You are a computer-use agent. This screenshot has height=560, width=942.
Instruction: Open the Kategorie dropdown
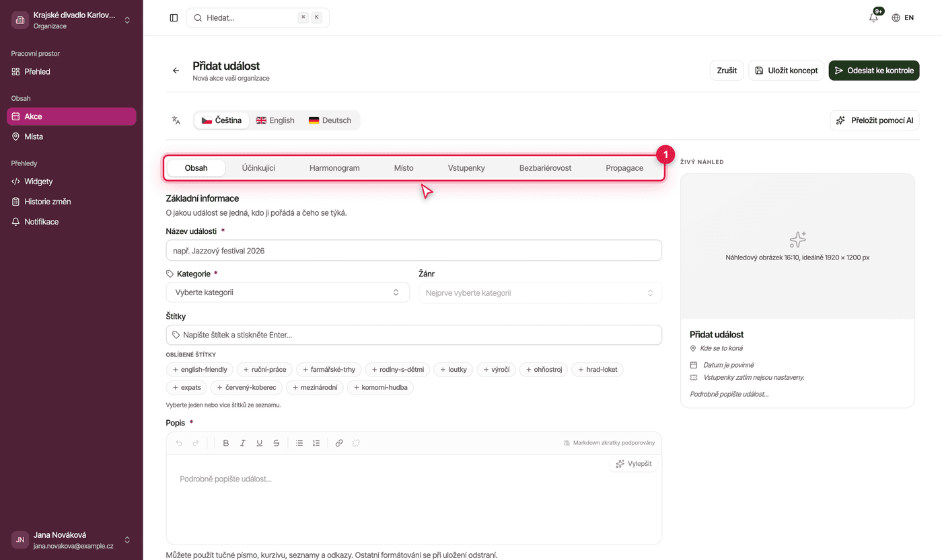coord(288,292)
